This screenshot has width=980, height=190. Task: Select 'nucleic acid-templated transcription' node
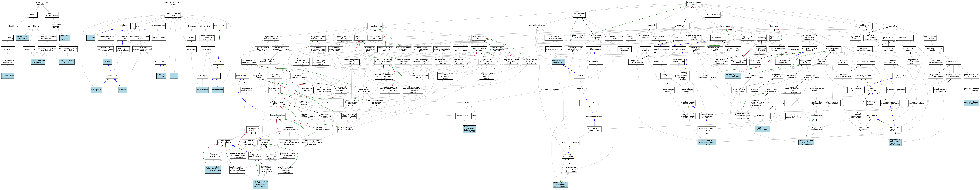click(276, 116)
